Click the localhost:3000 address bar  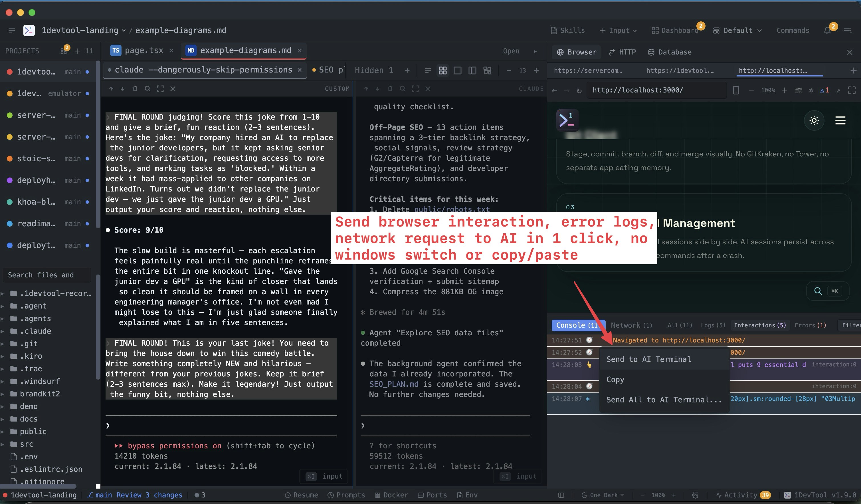pyautogui.click(x=656, y=90)
